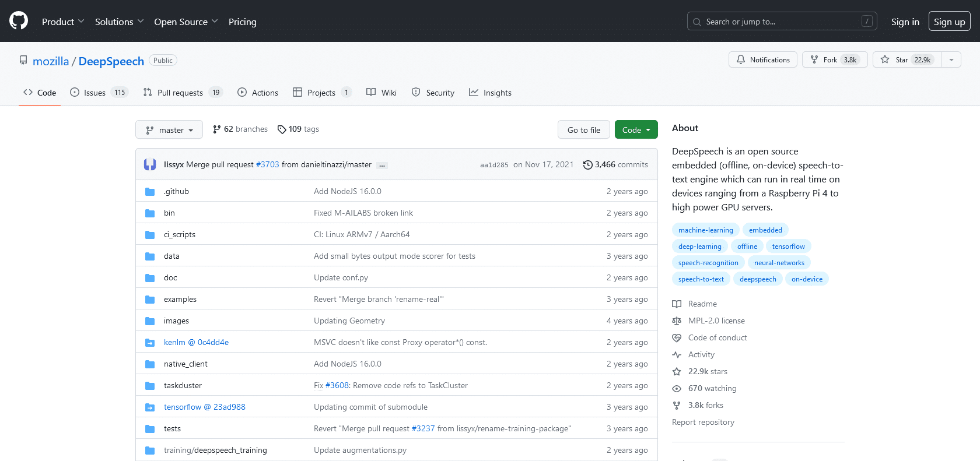Open the green Code dropdown button
Screen dimensions: 980x461
click(636, 129)
